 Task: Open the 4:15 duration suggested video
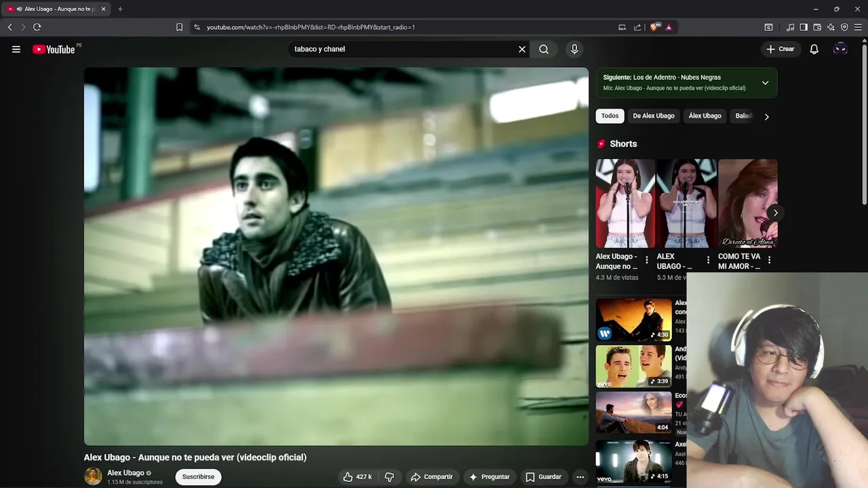(x=633, y=461)
